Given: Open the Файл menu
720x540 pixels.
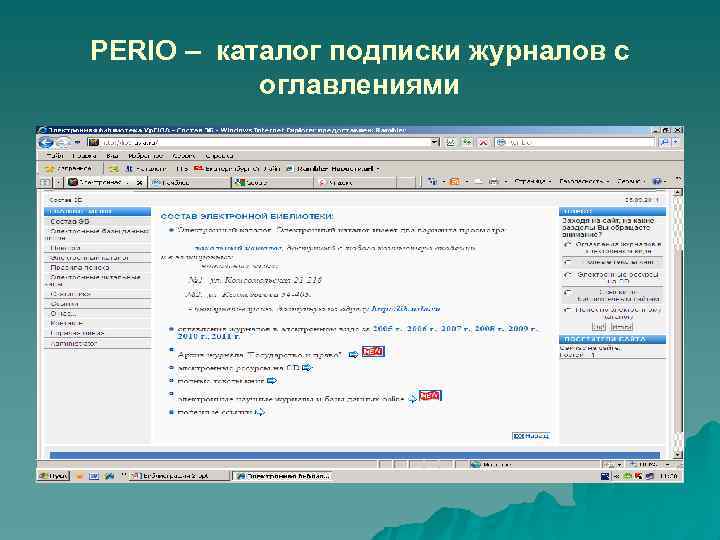Looking at the screenshot, I should click(55, 156).
